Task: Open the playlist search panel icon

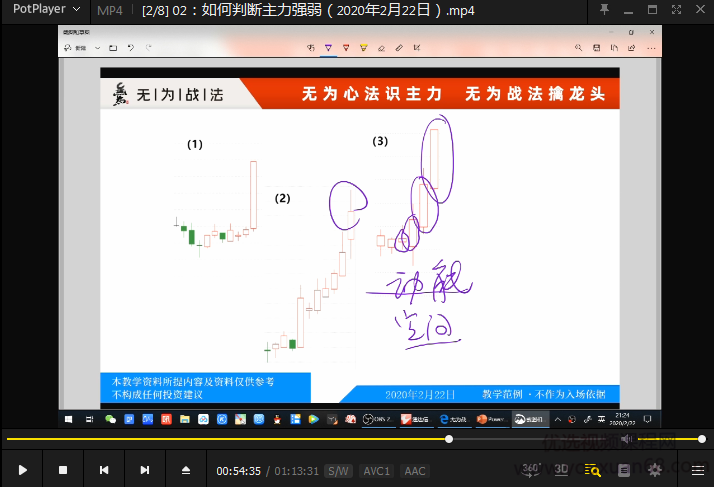Action: pos(592,470)
